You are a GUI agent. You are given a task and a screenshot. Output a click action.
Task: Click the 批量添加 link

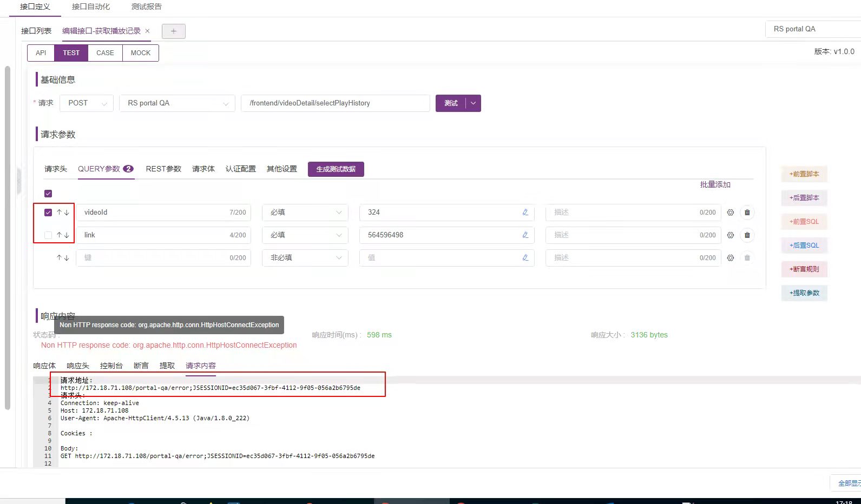point(715,184)
